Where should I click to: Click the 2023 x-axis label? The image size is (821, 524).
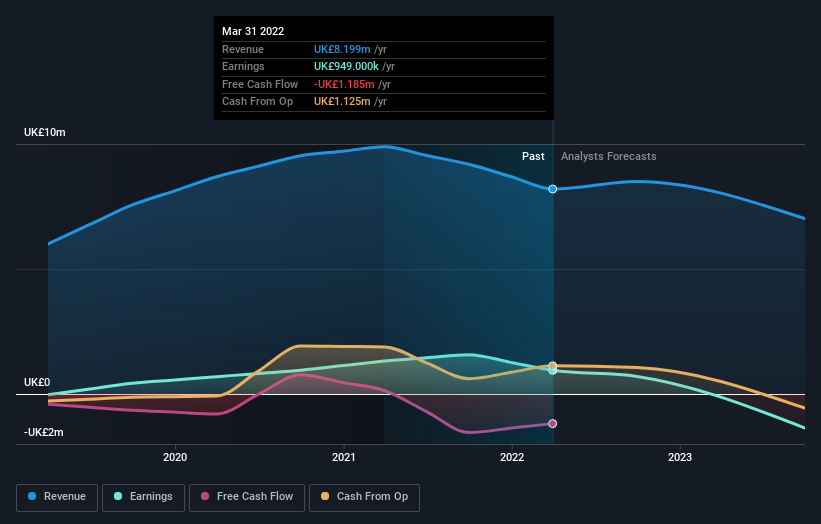(x=680, y=457)
